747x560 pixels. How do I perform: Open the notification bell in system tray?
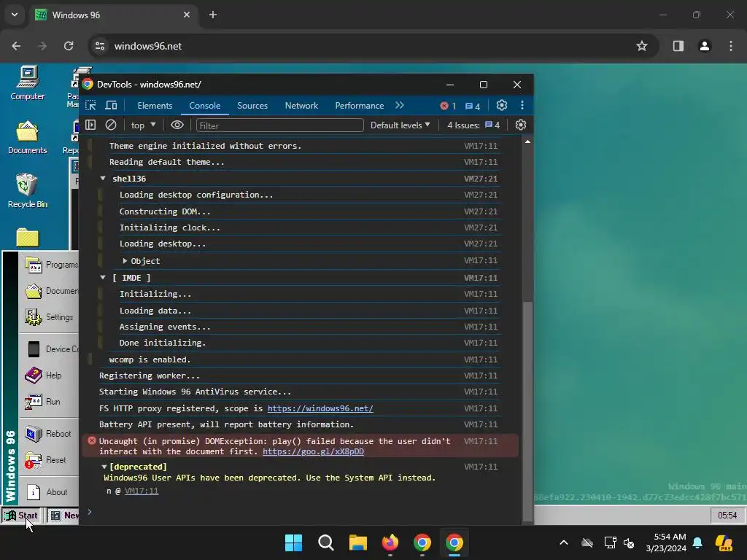coord(697,542)
